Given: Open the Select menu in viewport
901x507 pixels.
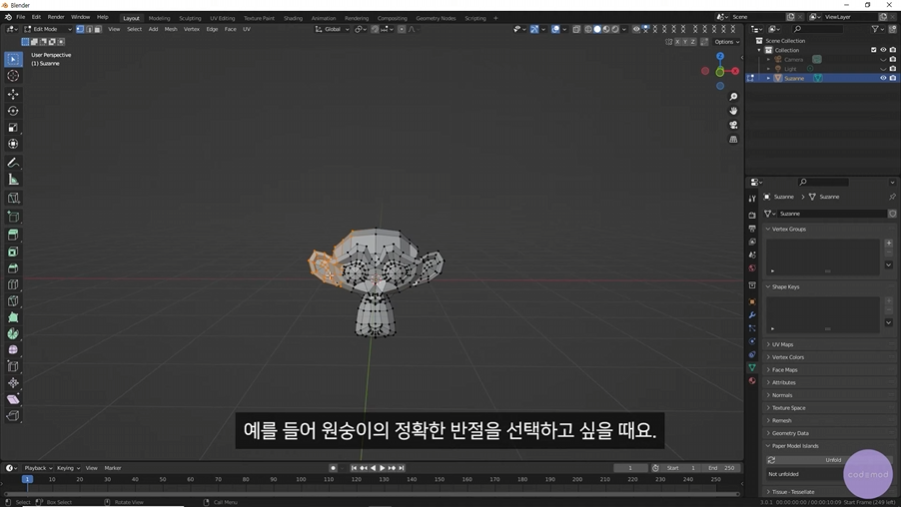Looking at the screenshot, I should [x=134, y=29].
